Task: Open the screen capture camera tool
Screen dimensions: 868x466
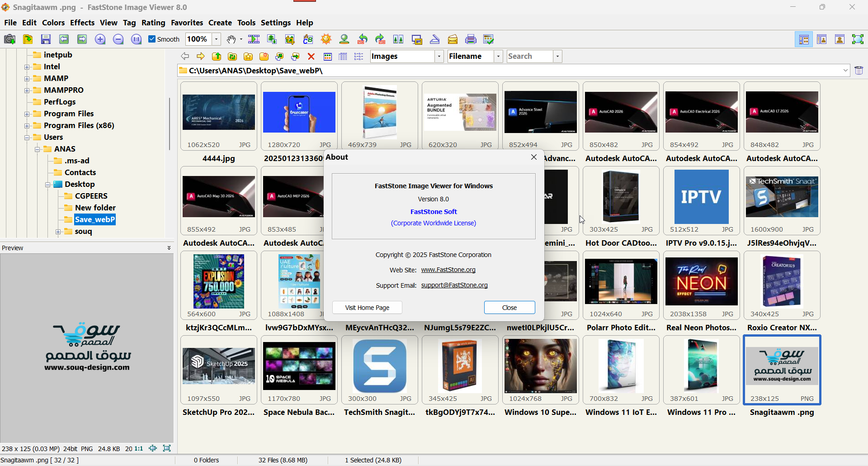Action: click(9, 39)
